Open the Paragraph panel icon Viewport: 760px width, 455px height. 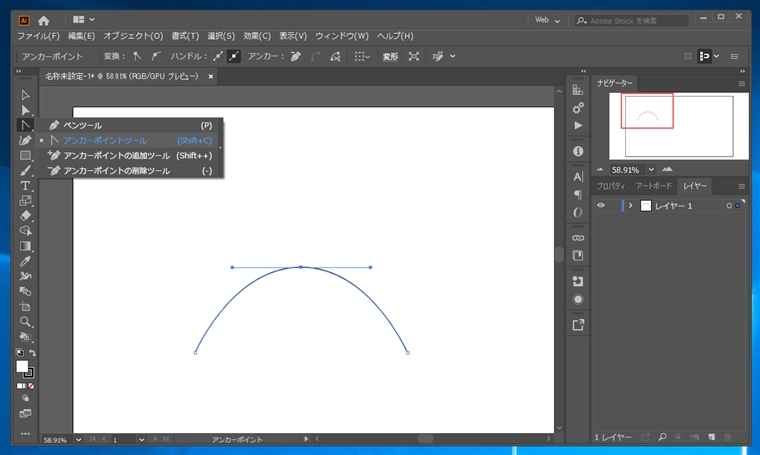[578, 194]
